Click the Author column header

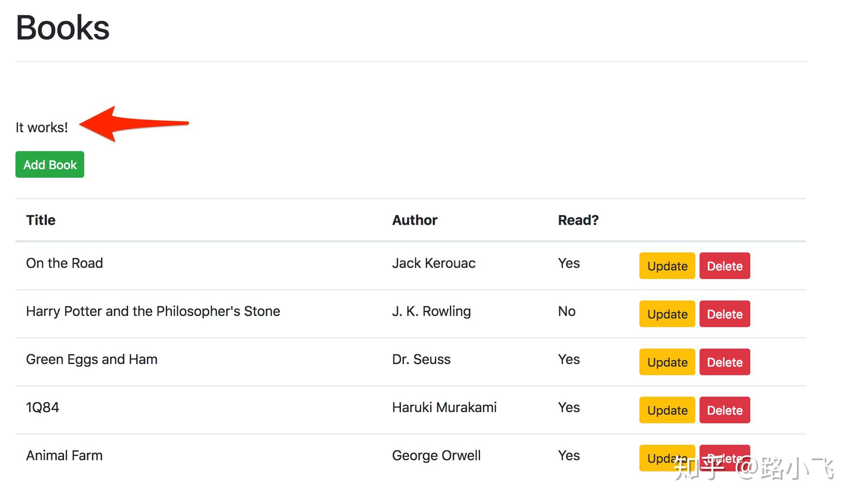click(415, 220)
